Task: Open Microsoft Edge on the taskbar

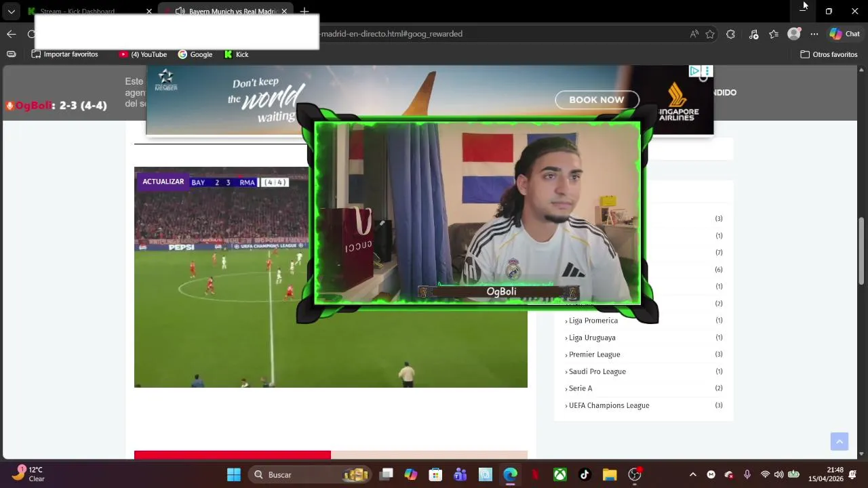Action: 510,474
